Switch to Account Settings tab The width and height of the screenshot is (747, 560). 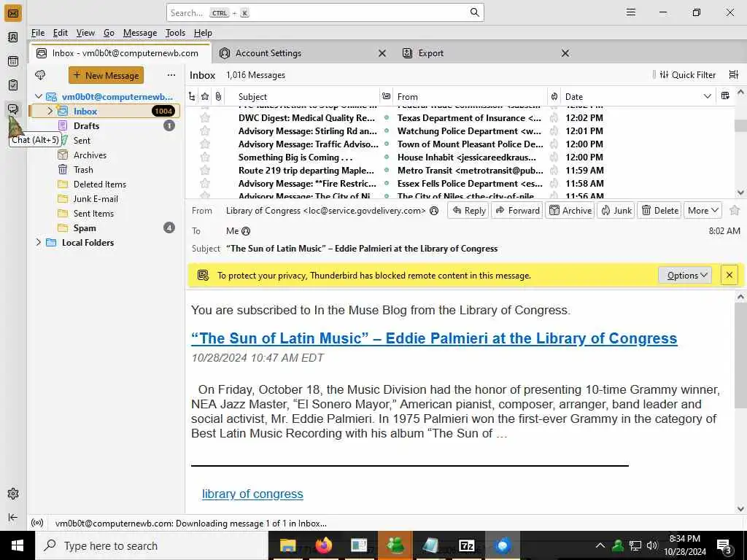coord(268,52)
